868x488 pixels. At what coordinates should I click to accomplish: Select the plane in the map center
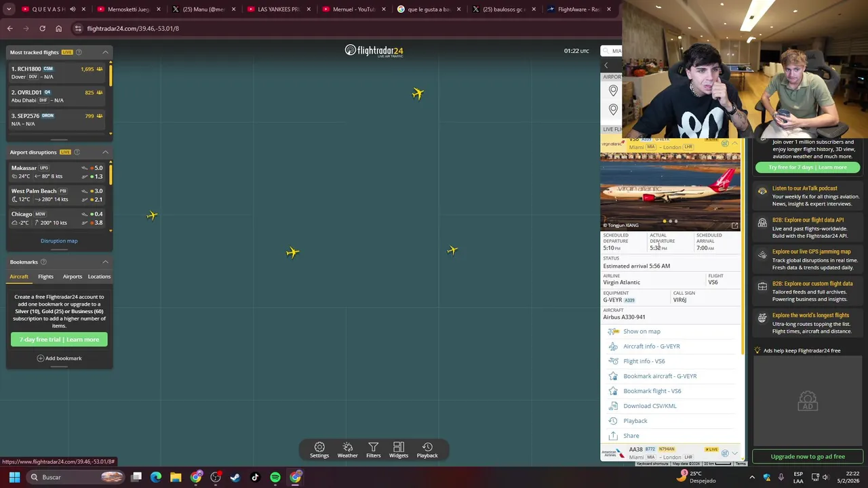[292, 252]
